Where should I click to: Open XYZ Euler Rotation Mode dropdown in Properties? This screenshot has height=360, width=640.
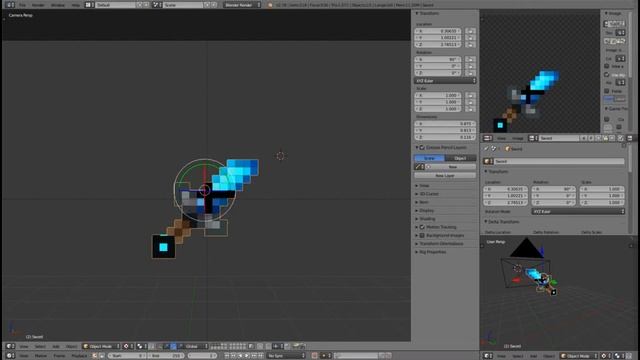click(x=578, y=211)
